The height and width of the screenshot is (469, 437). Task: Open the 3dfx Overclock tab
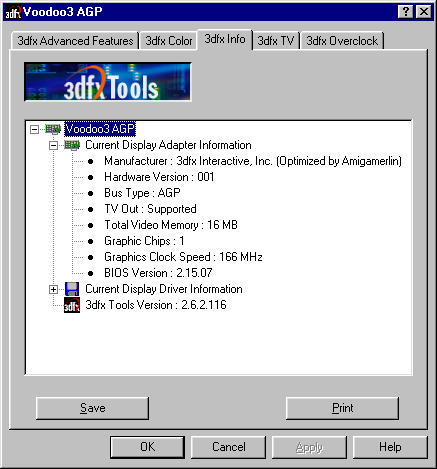[342, 41]
